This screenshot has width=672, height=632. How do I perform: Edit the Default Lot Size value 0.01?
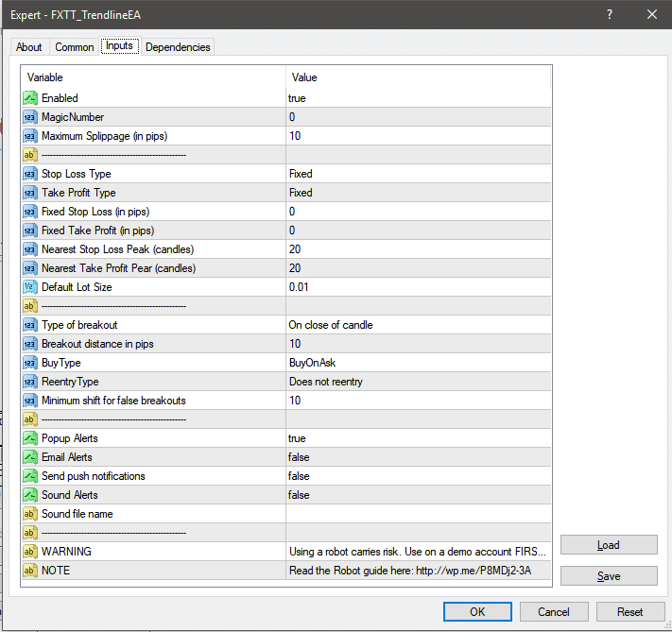419,286
